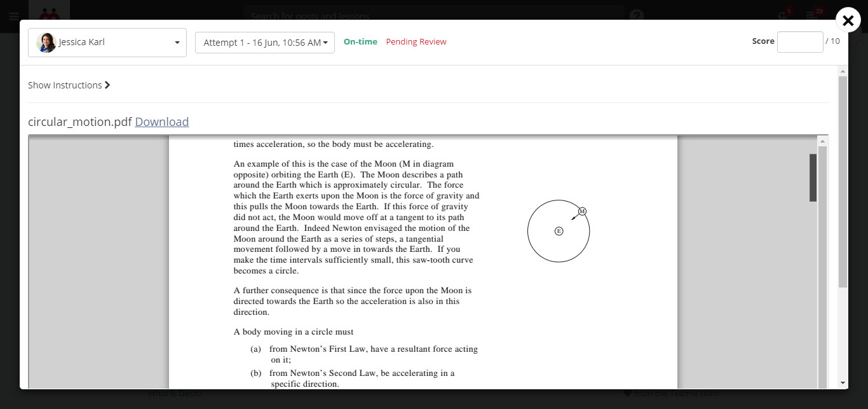The width and height of the screenshot is (868, 409).
Task: Click the Moon (M) marker in the diagram
Action: (582, 211)
